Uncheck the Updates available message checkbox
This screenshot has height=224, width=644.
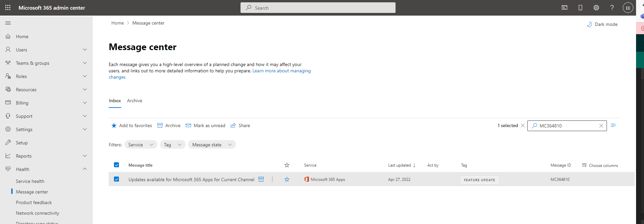[117, 179]
